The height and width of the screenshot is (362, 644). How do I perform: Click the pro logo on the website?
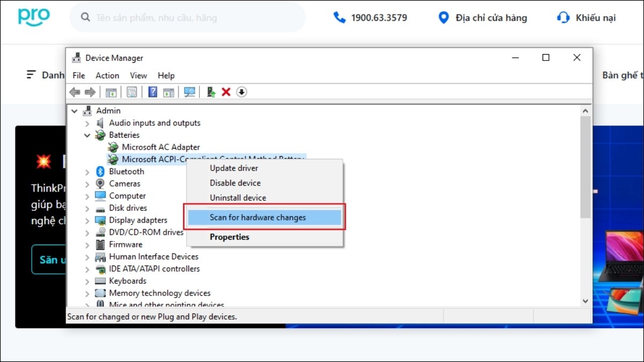coord(34,17)
